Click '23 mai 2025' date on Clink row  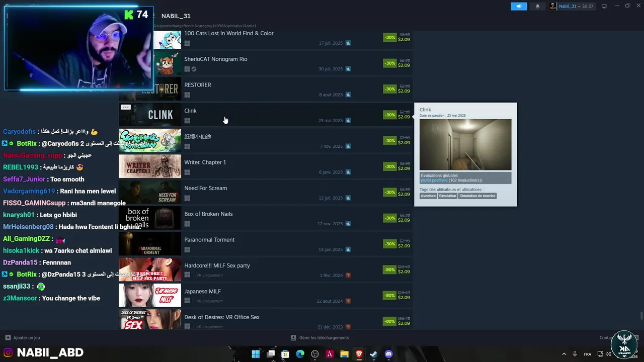click(x=331, y=121)
